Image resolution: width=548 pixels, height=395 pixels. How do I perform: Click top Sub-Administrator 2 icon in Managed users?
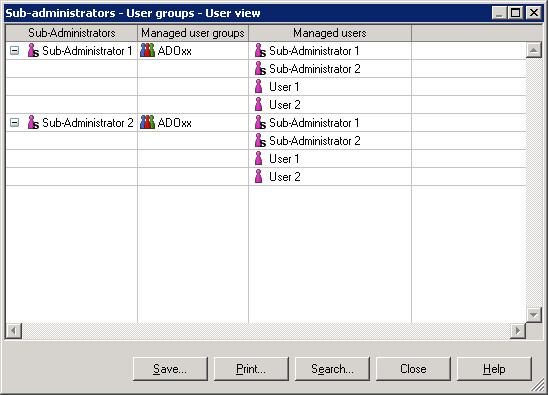pyautogui.click(x=260, y=69)
